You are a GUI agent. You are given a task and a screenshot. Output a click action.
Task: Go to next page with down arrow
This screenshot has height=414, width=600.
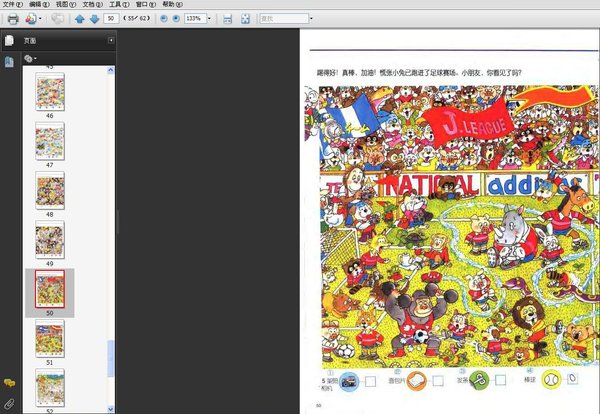click(x=94, y=18)
